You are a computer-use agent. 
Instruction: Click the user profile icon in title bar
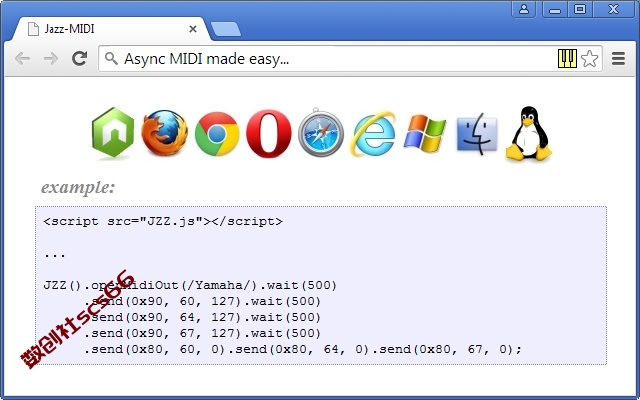coord(524,9)
